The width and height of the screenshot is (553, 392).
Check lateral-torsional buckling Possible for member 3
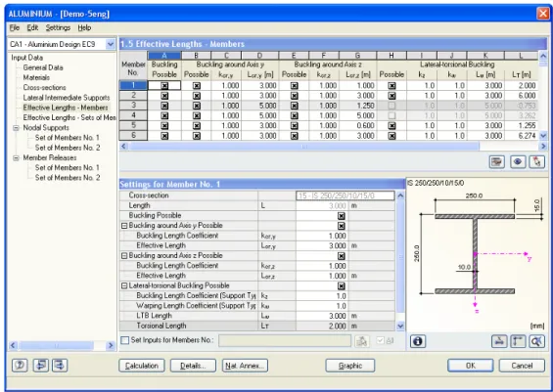click(392, 106)
